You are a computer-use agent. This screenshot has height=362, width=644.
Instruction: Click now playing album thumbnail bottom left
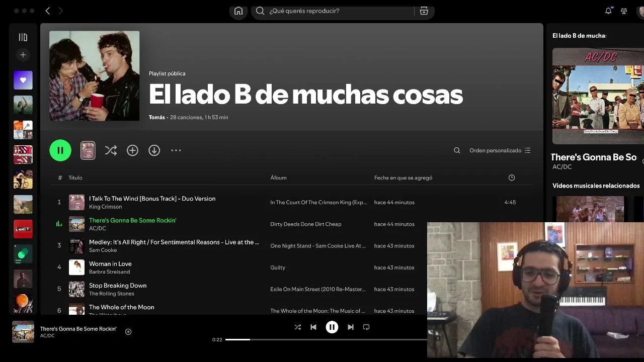23,332
